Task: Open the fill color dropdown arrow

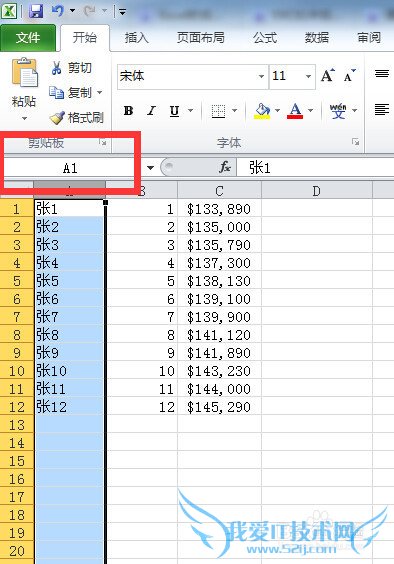Action: coord(277,110)
